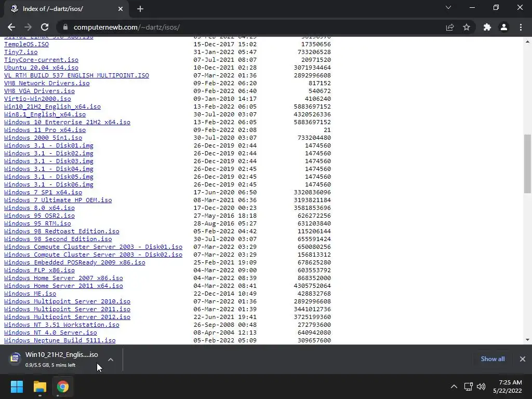Download Windows_8.0_x64.iso

[x=39, y=208]
